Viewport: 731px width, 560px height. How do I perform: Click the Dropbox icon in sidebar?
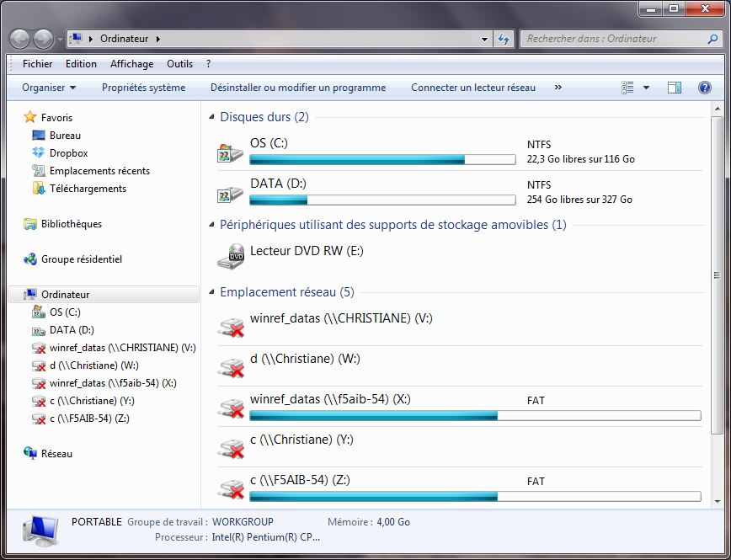point(38,152)
